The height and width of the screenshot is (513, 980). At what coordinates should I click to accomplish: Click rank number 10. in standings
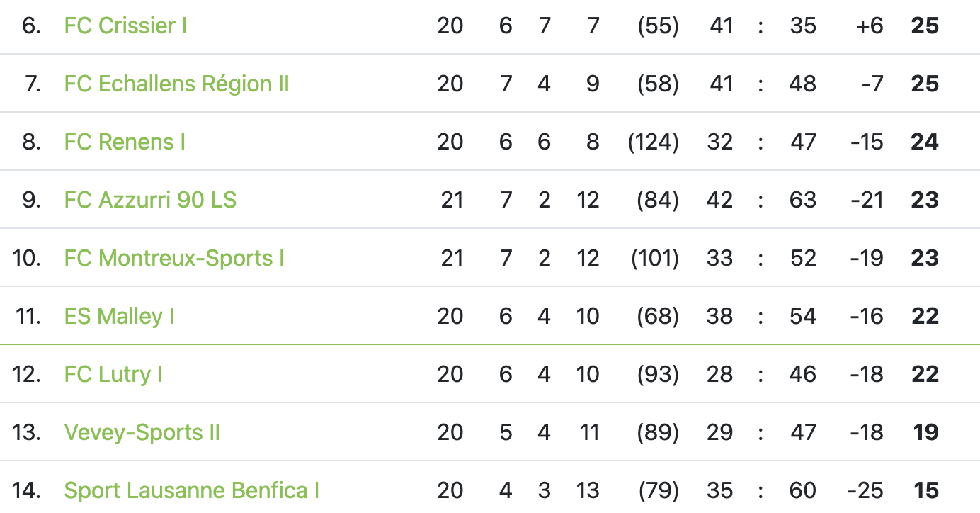point(26,259)
